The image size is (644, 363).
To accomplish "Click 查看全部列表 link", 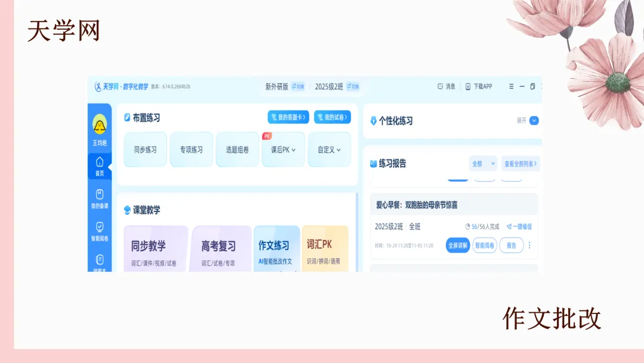I will click(521, 164).
